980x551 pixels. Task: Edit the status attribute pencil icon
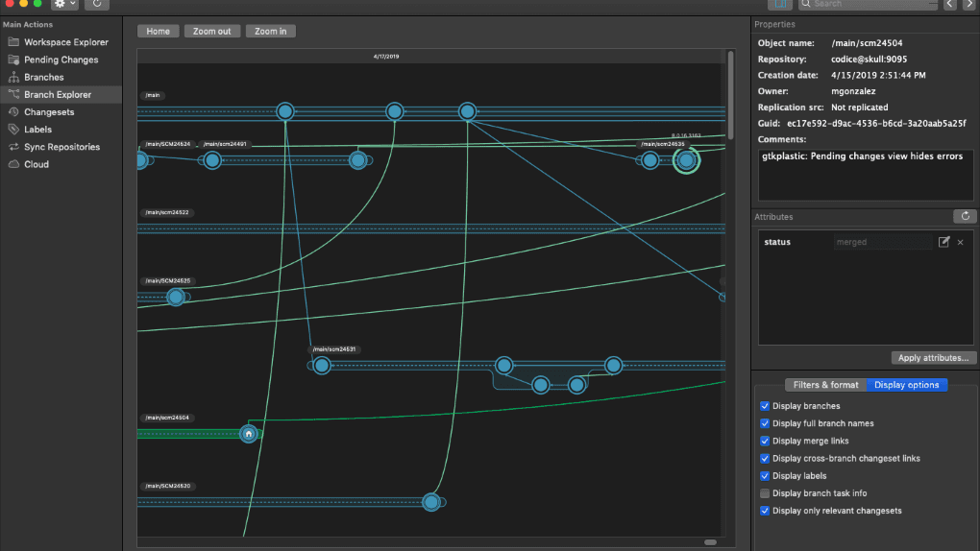pyautogui.click(x=943, y=242)
